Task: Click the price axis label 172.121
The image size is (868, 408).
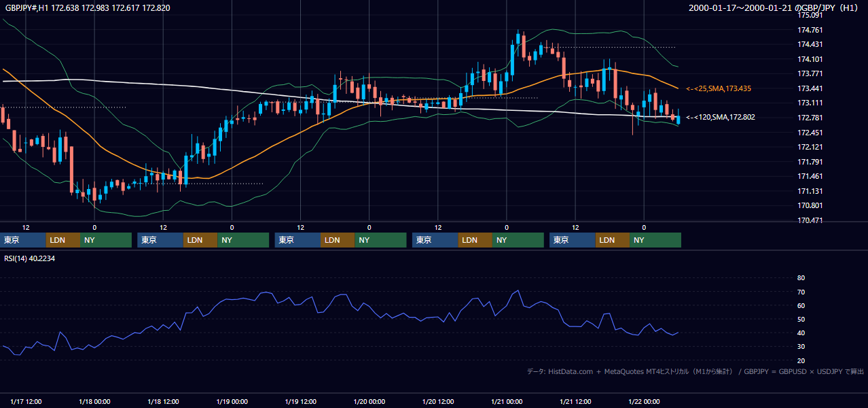Action: pyautogui.click(x=810, y=147)
